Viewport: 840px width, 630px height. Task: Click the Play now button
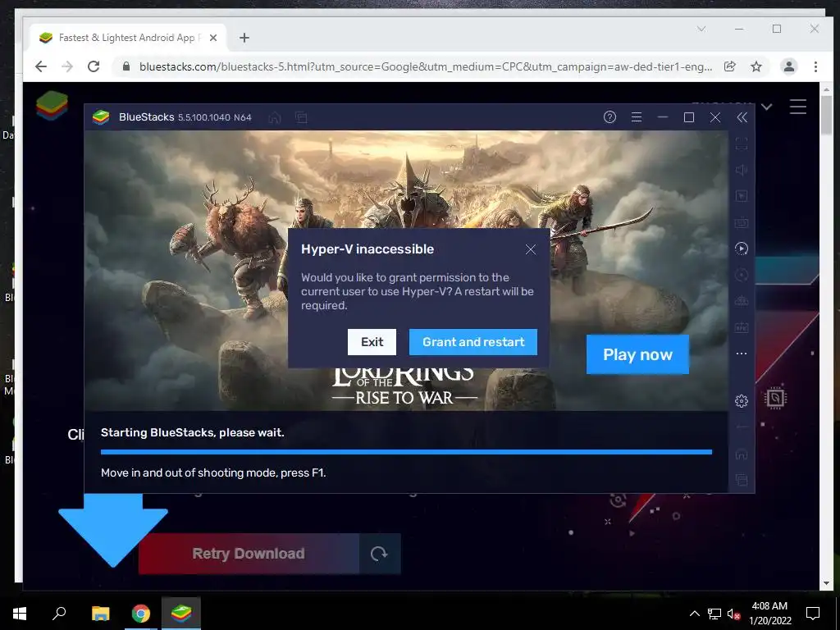coord(637,354)
